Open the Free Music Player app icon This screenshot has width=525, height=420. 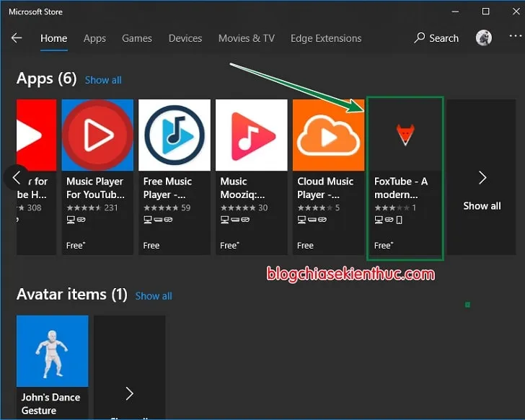pyautogui.click(x=175, y=135)
